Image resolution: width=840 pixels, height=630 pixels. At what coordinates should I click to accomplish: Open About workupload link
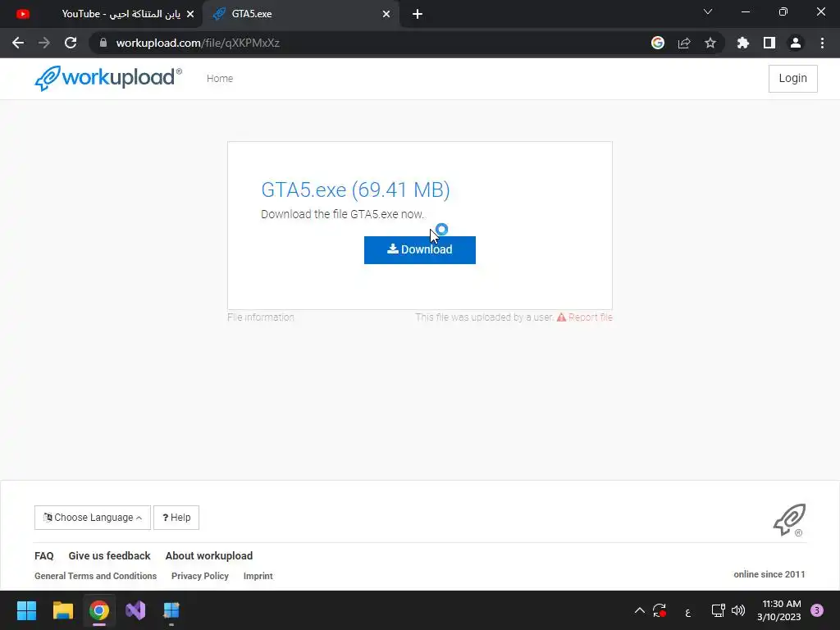coord(209,555)
